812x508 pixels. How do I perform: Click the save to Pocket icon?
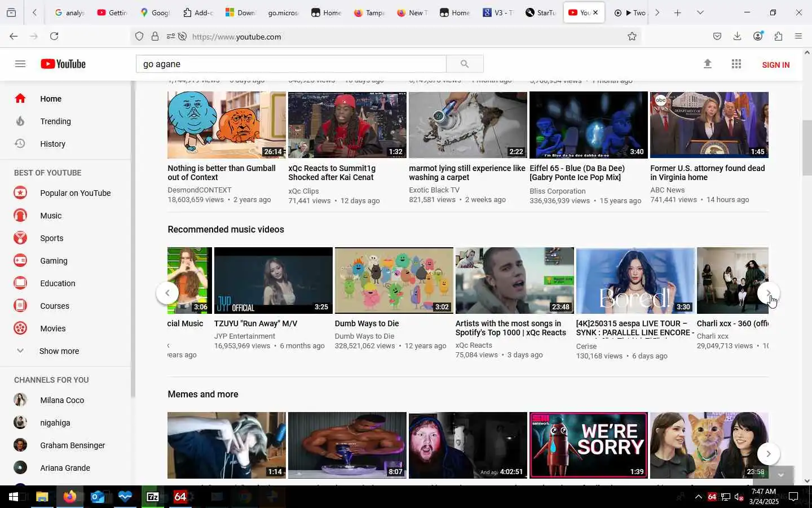[x=717, y=36]
